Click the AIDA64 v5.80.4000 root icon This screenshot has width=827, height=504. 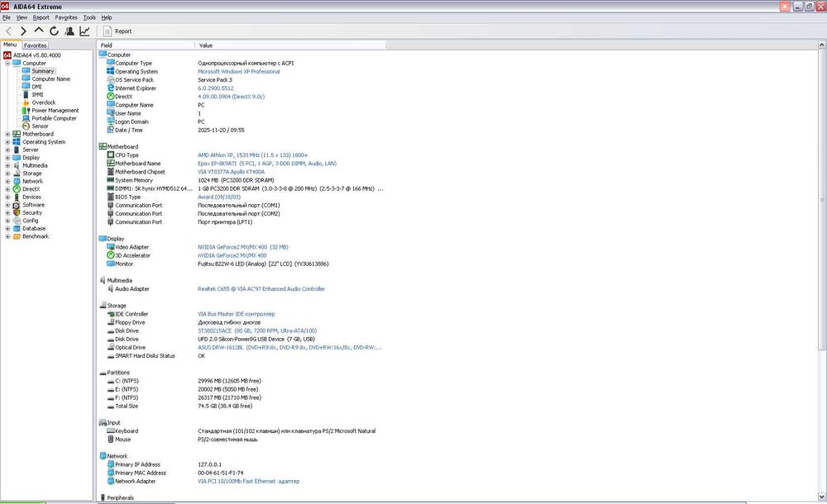(7, 55)
